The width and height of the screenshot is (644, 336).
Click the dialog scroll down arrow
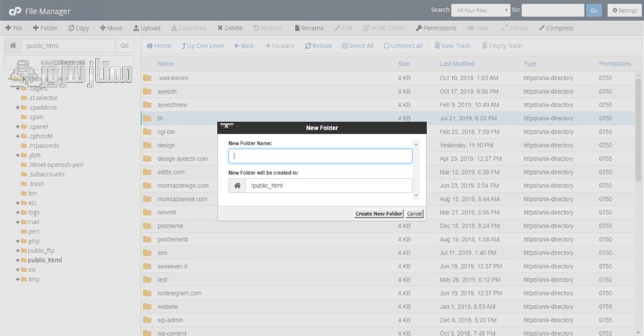point(416,195)
